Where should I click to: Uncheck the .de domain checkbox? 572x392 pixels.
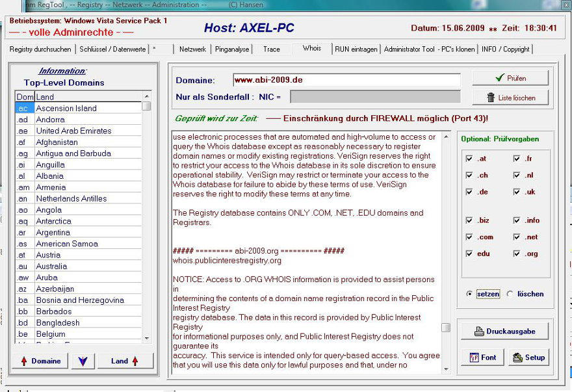tap(469, 192)
